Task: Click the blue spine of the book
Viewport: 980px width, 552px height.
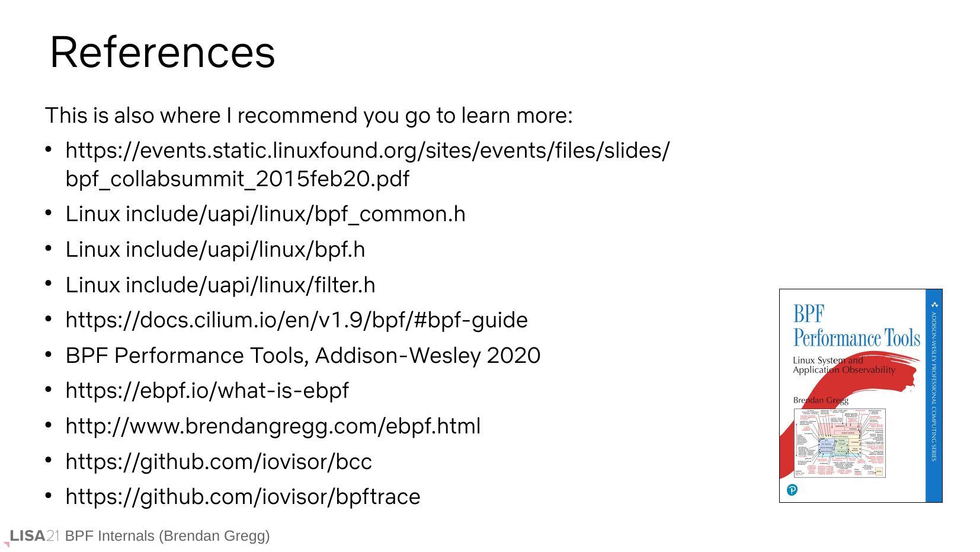Action: coord(934,395)
